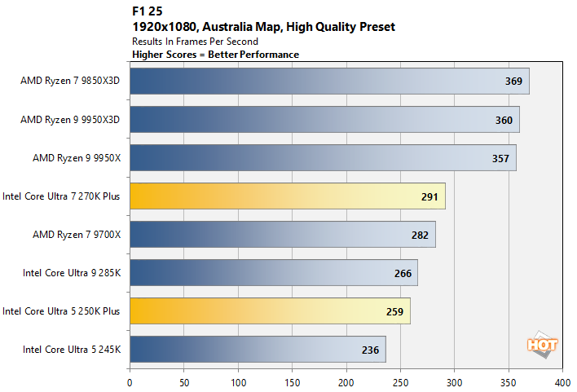Click the axis label 250
The width and height of the screenshot is (577, 392).
point(400,383)
